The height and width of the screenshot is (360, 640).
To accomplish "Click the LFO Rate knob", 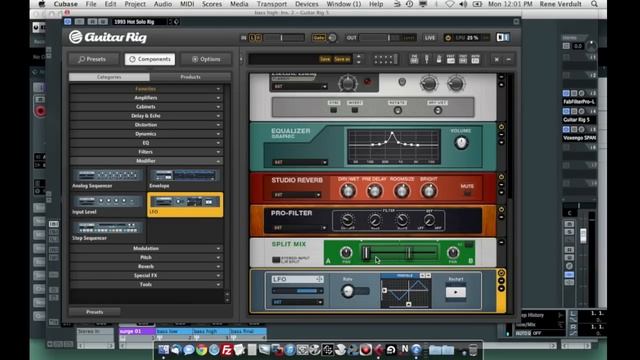I will (x=348, y=291).
